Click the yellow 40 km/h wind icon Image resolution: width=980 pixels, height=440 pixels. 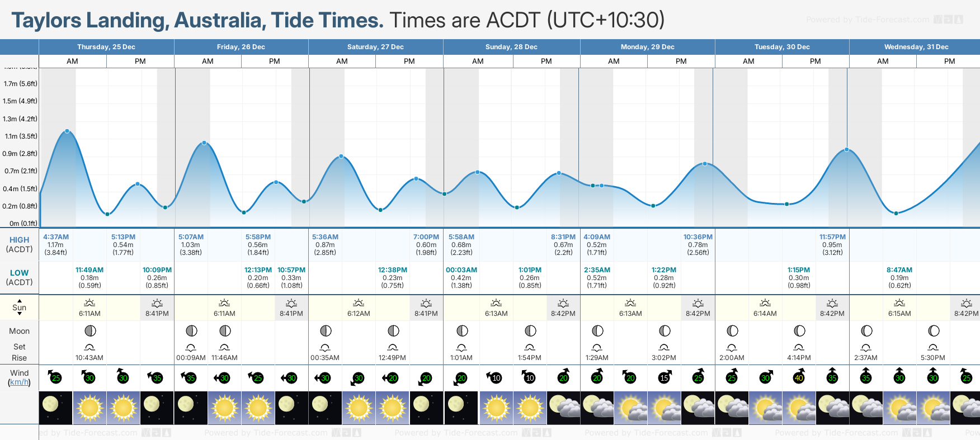[799, 377]
